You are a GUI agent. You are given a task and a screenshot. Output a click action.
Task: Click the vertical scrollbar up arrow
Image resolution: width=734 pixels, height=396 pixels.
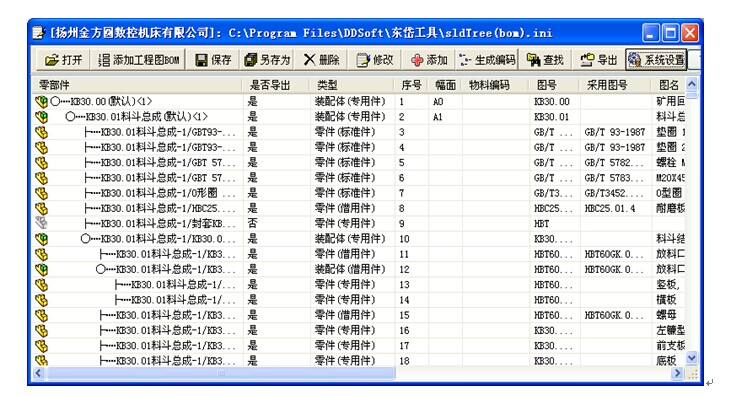691,84
